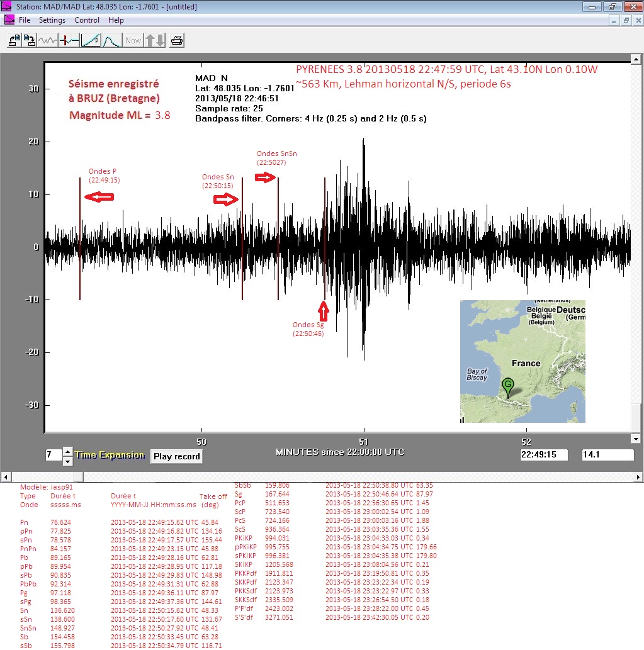644x650 pixels.
Task: Decrease Time Expansion with the down arrow
Action: point(68,461)
